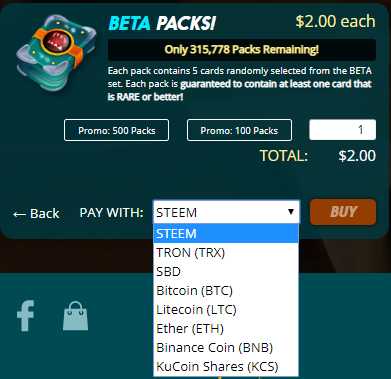
Task: Click the BETA PACKS! title
Action: (x=162, y=23)
